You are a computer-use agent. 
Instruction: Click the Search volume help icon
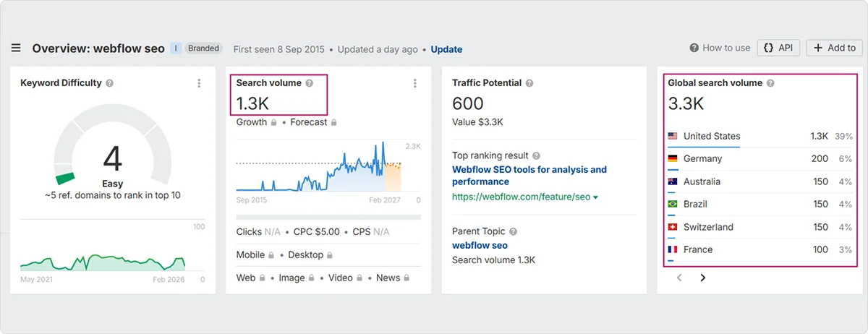click(x=310, y=83)
